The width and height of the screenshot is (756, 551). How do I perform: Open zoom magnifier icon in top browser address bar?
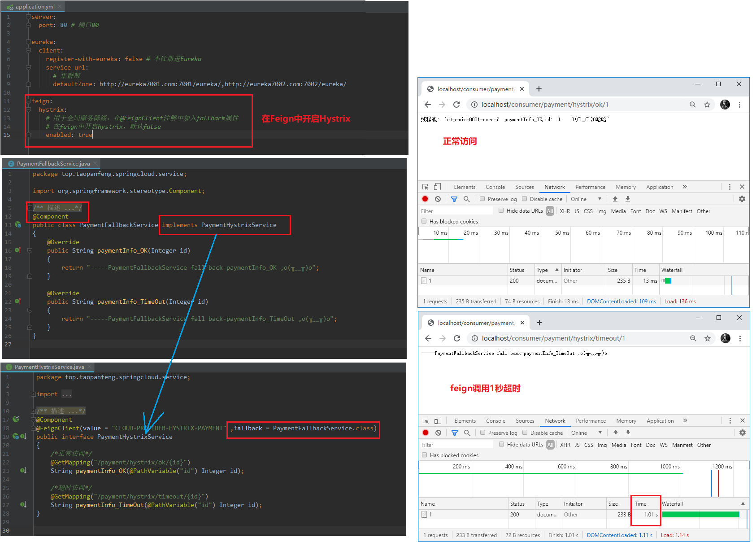(693, 105)
